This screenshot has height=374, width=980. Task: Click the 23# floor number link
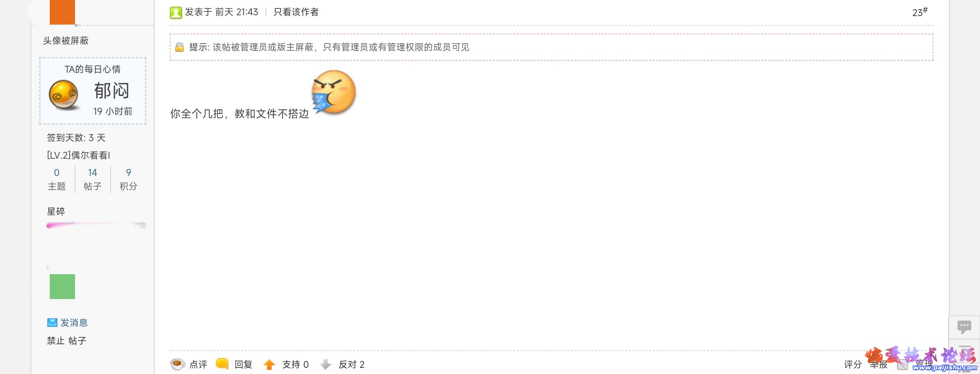click(x=920, y=12)
